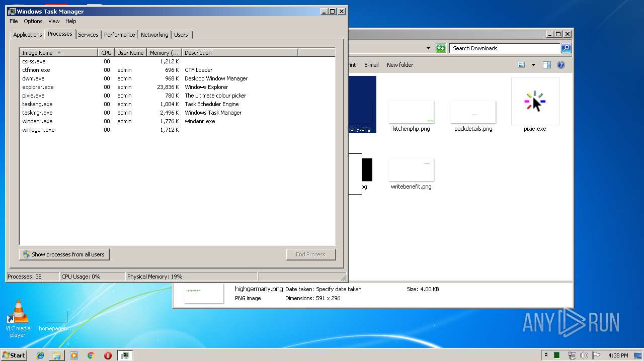Click the Action Center flag icon
Image resolution: width=644 pixels, height=362 pixels.
[x=596, y=355]
